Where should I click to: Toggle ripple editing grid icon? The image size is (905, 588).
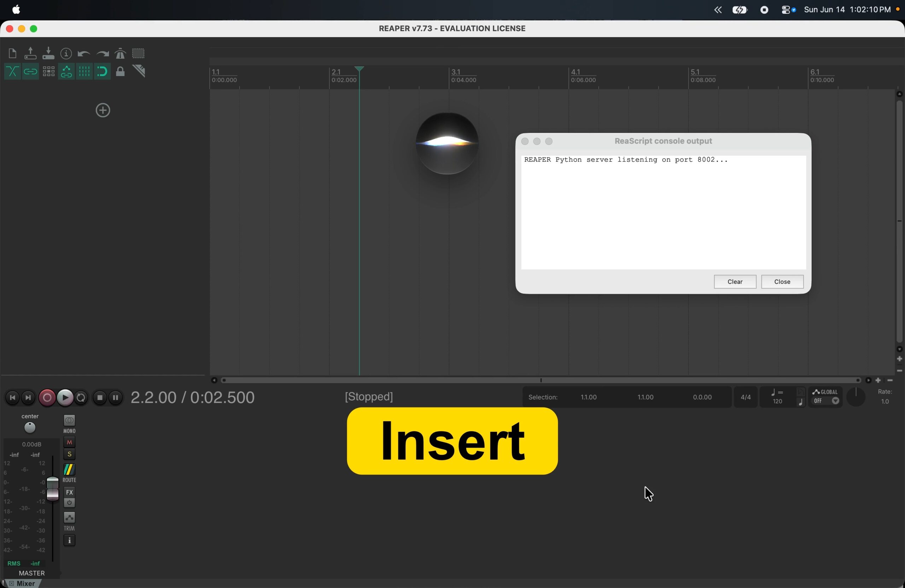49,71
